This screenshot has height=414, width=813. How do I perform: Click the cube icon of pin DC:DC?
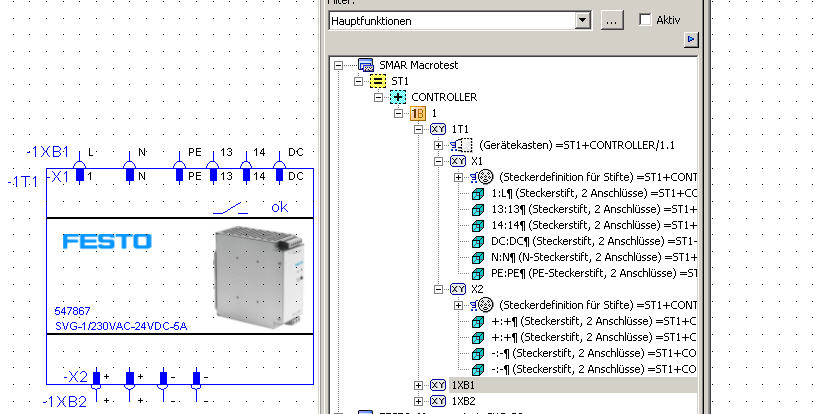(x=478, y=242)
